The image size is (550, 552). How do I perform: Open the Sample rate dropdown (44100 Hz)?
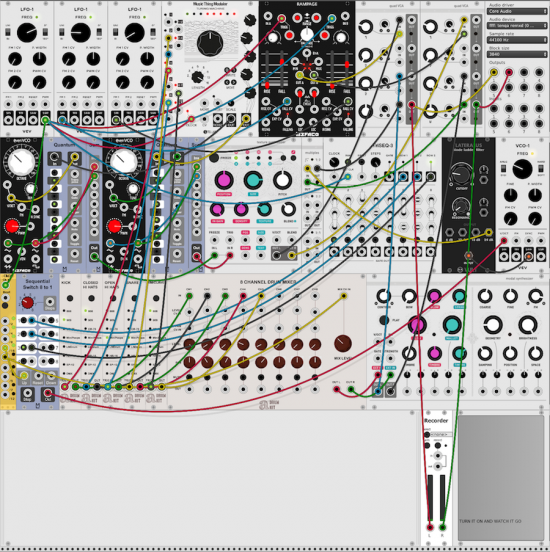click(x=517, y=40)
